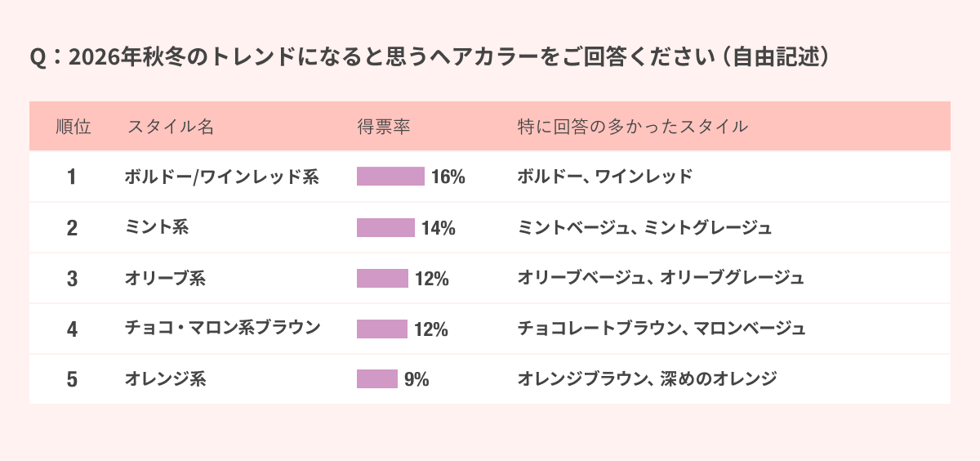Click the チョコレートブラウン、マロンベージュ text
This screenshot has height=461, width=980.
pyautogui.click(x=661, y=329)
